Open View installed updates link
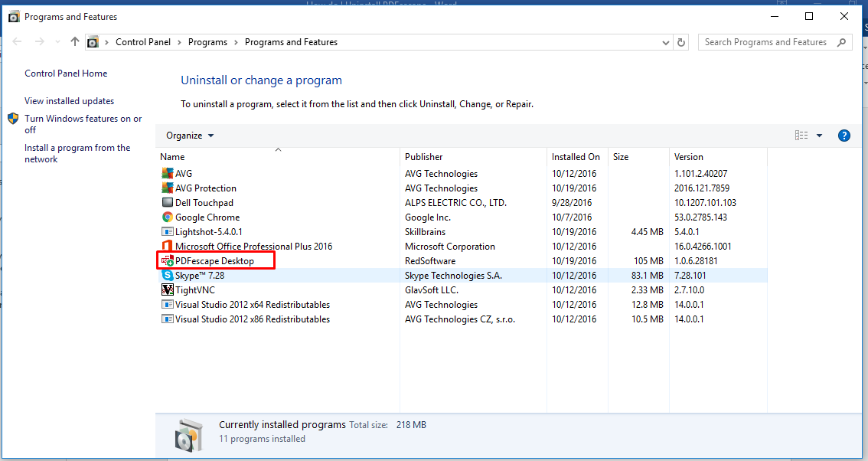The height and width of the screenshot is (461, 868). 69,101
